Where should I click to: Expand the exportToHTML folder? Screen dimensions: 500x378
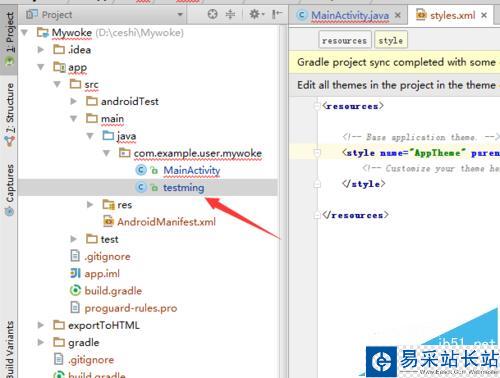[41, 325]
